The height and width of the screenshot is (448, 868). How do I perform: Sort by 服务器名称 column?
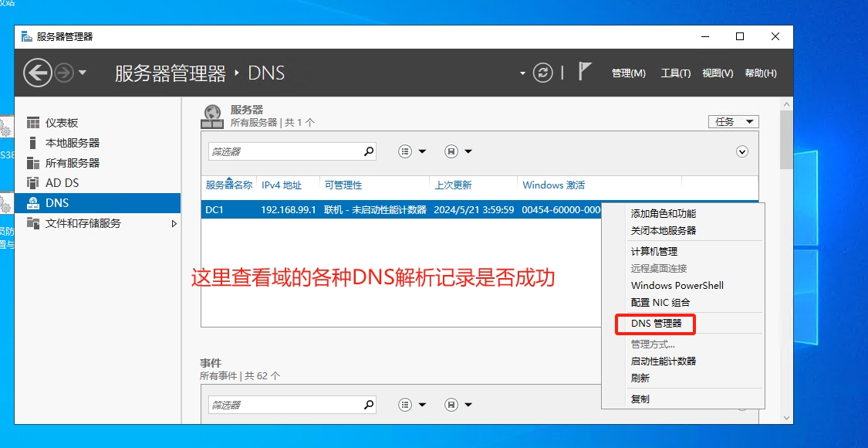coord(229,185)
